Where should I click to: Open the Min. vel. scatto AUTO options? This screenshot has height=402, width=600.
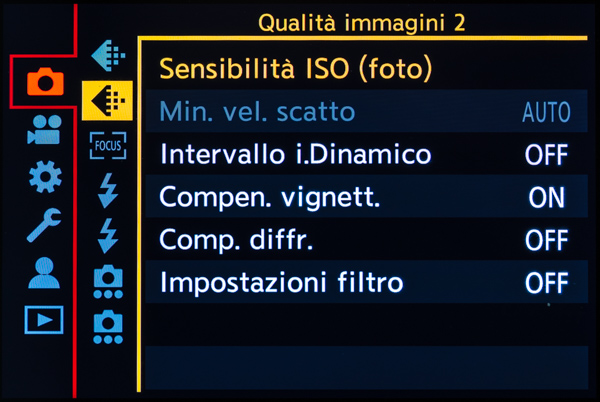(x=546, y=112)
